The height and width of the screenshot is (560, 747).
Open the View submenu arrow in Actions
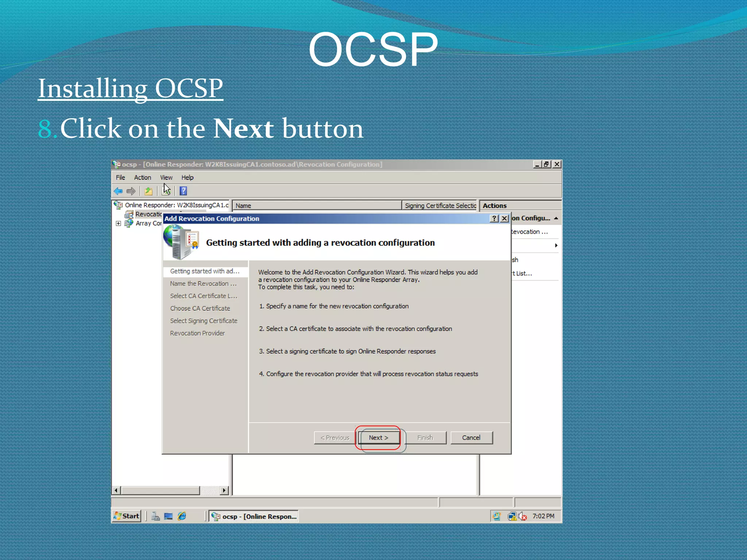(x=556, y=246)
